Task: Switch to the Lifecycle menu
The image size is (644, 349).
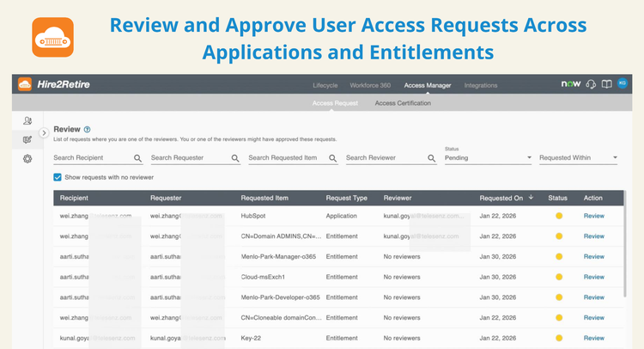Action: click(325, 85)
